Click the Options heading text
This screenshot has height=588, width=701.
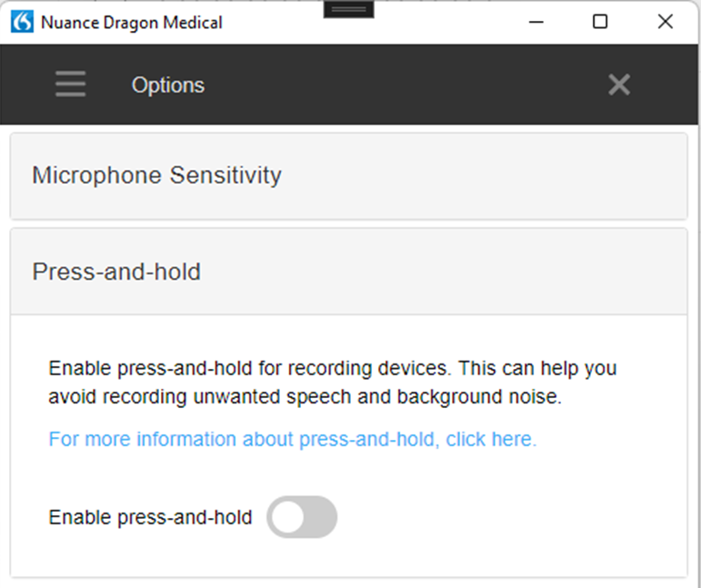point(168,85)
